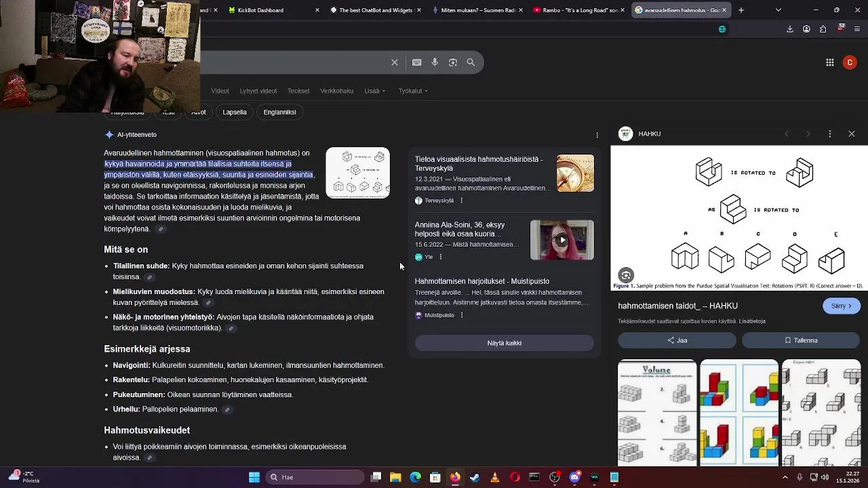Open Yle source options three dots
Viewport: 868px width, 488px height.
click(x=441, y=257)
